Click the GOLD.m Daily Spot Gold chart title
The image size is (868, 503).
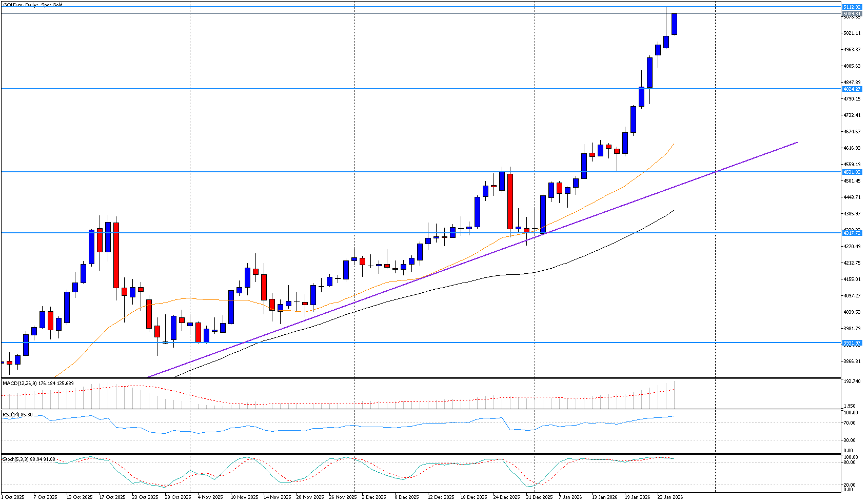pos(33,4)
